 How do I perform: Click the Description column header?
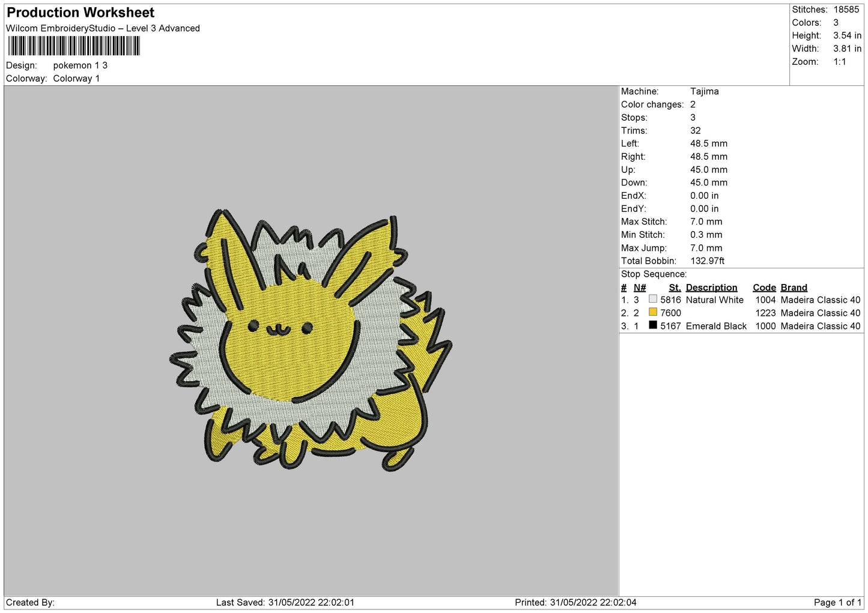point(711,288)
